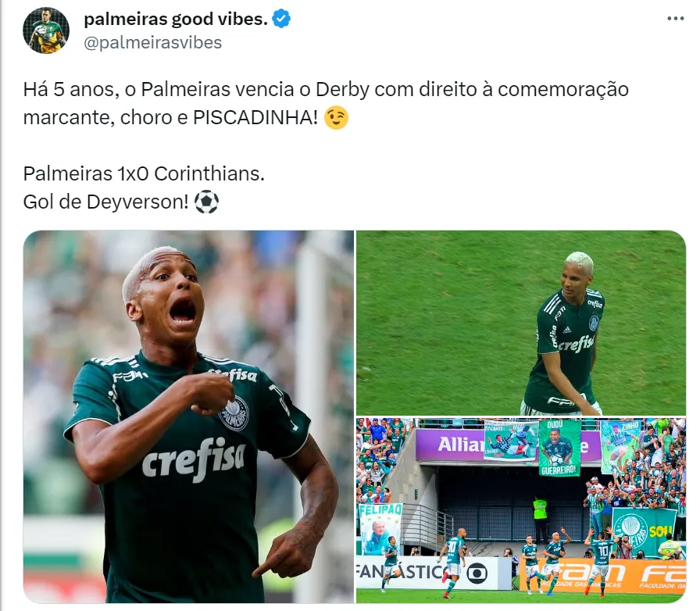This screenshot has width=700, height=611.
Task: Click the Crefisa logo on the large jersey
Action: (x=193, y=460)
